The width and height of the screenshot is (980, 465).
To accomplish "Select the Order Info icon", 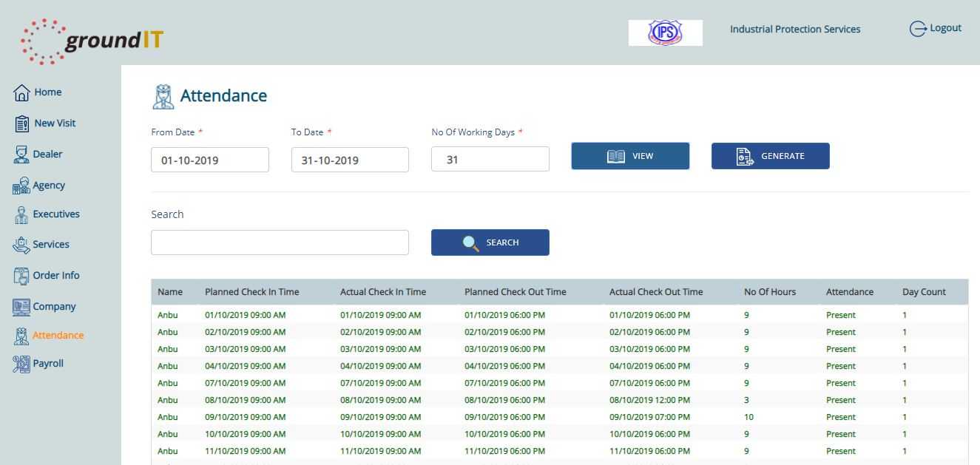I will (21, 276).
